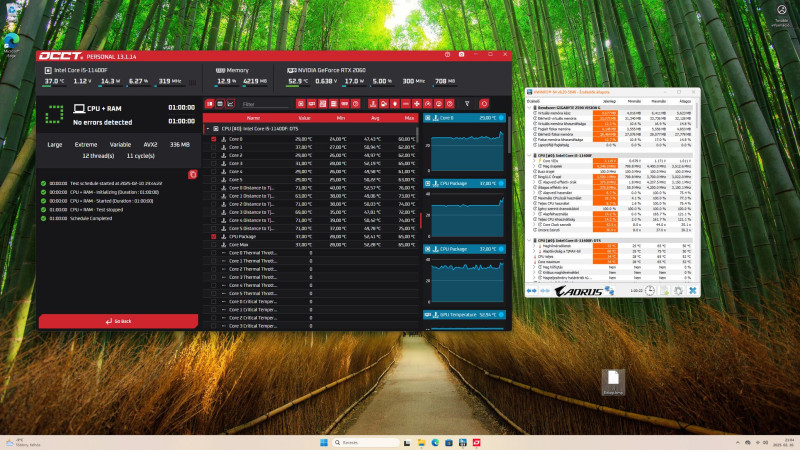This screenshot has width=800, height=450.
Task: Switch to the table-only monitoring view icon
Action: pos(220,104)
